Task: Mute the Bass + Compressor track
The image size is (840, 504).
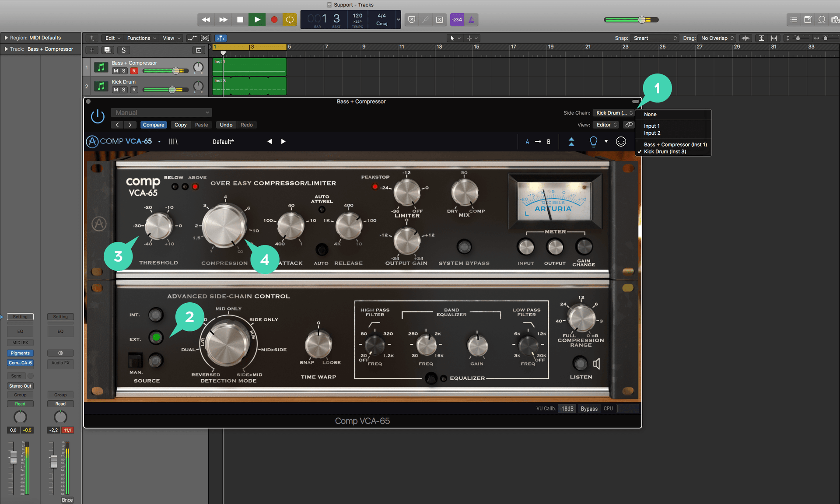Action: coord(115,71)
